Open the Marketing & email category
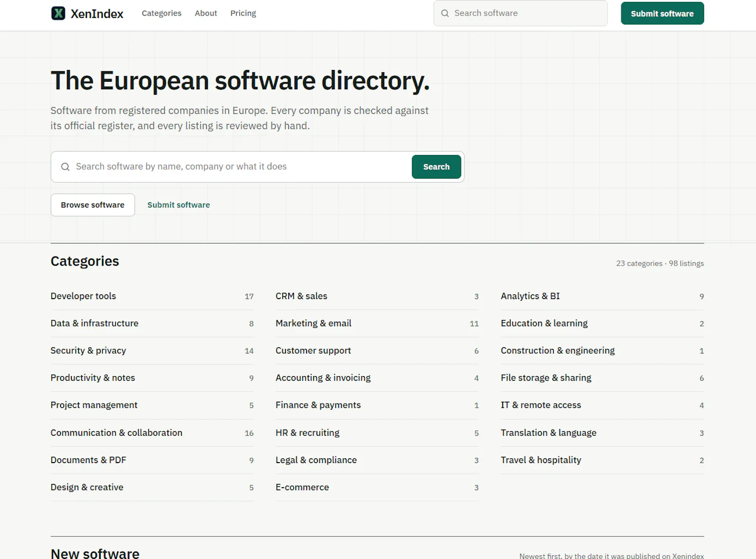 377,324
